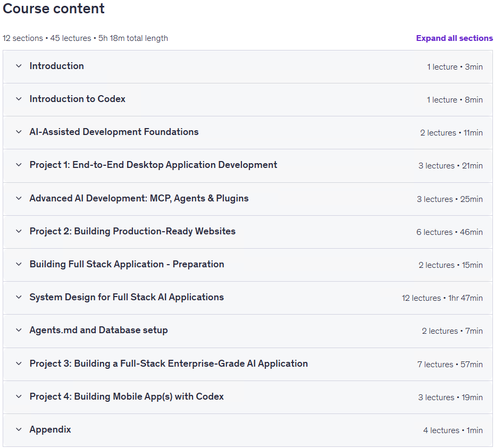Select Building Full Stack Application - Preparation
494x448 pixels.
(x=127, y=264)
